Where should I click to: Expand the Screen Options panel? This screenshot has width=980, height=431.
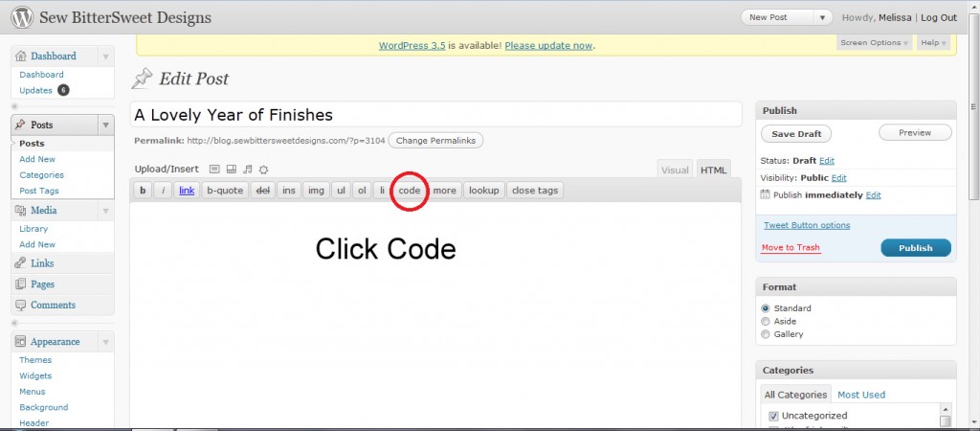tap(874, 43)
